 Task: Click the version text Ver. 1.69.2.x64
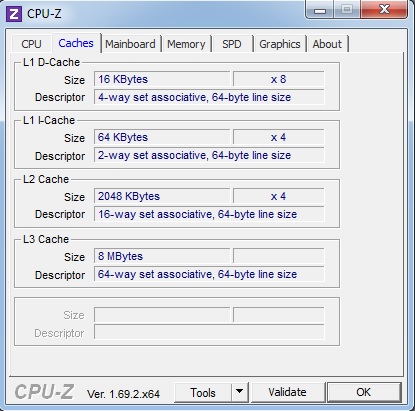click(123, 394)
